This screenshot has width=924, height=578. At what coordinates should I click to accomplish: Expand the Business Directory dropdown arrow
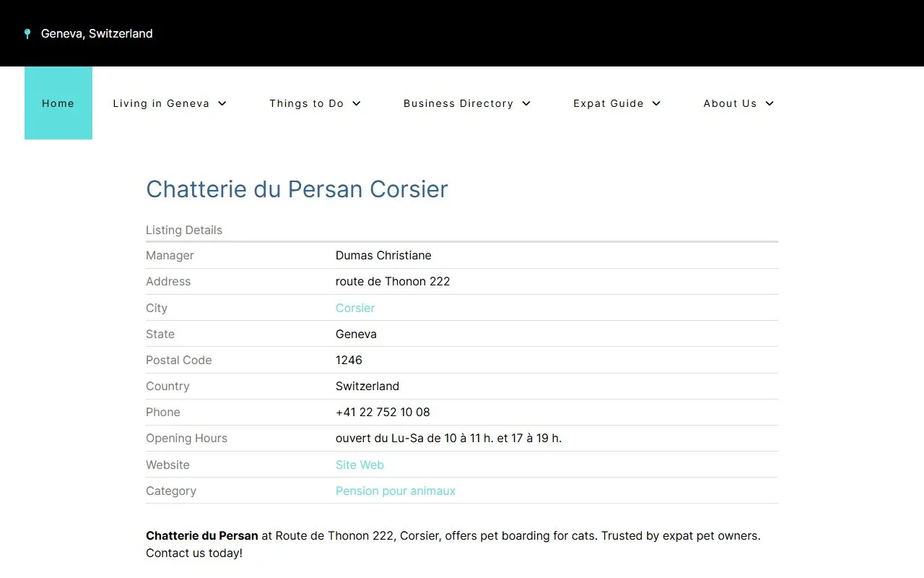coord(526,103)
